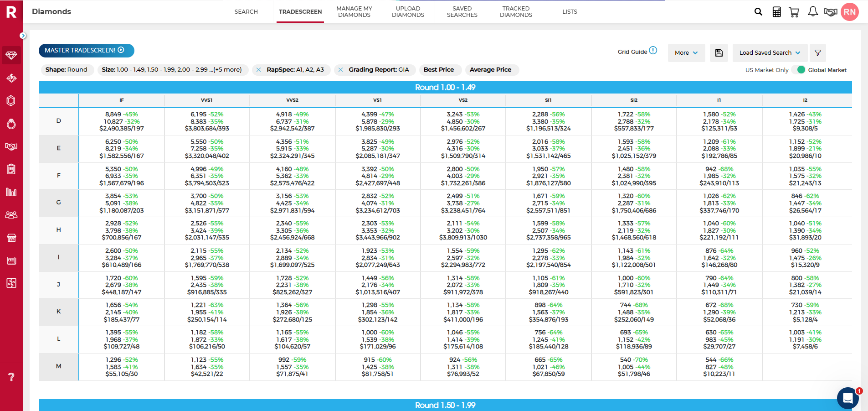868x411 pixels.
Task: Click the search magnifier icon in header
Action: click(758, 12)
